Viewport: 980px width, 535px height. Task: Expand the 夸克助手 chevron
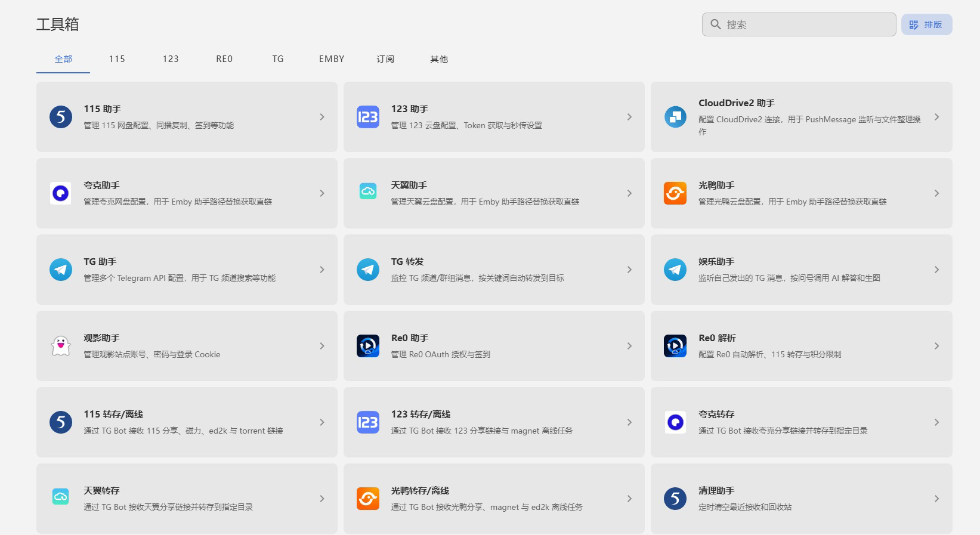pyautogui.click(x=322, y=193)
